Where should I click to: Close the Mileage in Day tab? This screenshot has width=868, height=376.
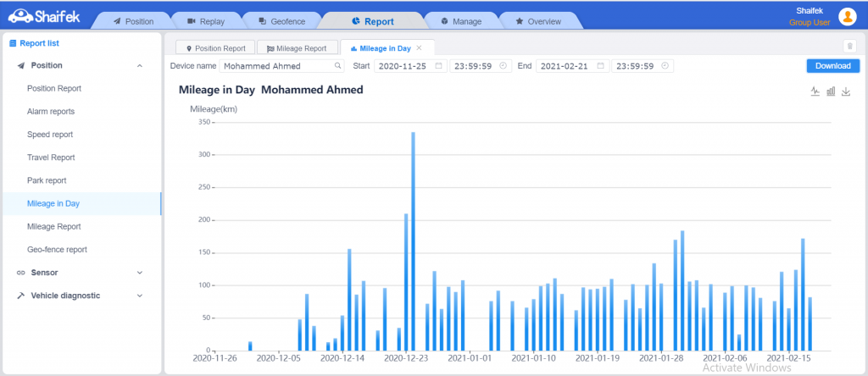pos(419,48)
